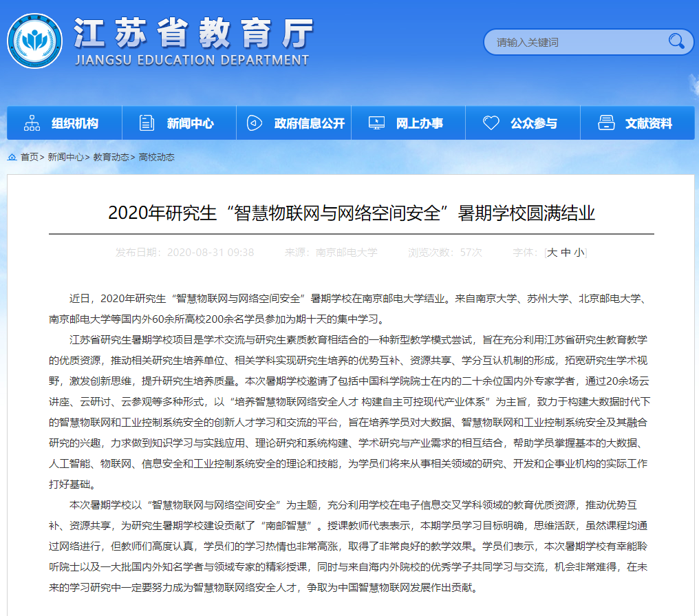The width and height of the screenshot is (699, 616).
Task: Click the 公众参与 heart icon
Action: pyautogui.click(x=491, y=123)
